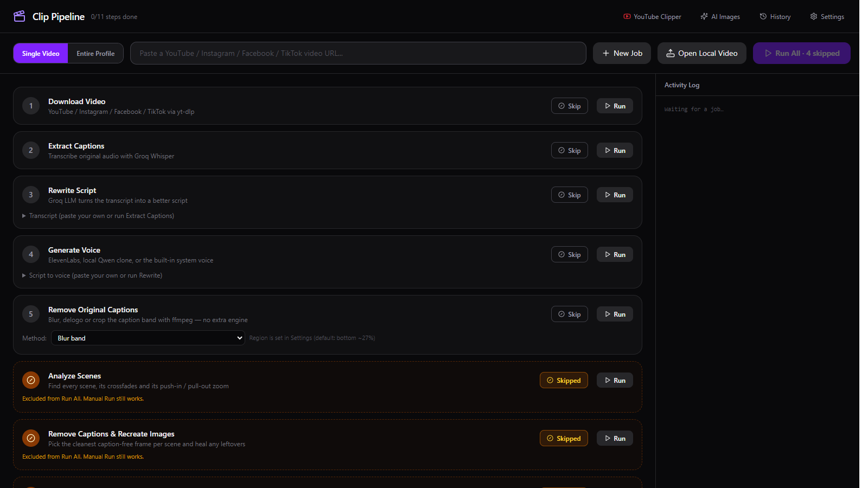Skip the Remove Original Captions step
This screenshot has width=868, height=488.
click(x=570, y=314)
